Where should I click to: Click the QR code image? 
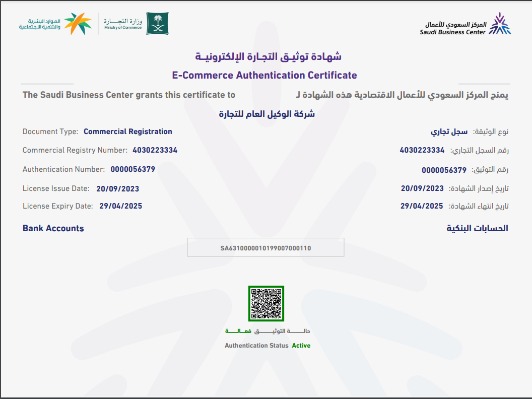266,303
